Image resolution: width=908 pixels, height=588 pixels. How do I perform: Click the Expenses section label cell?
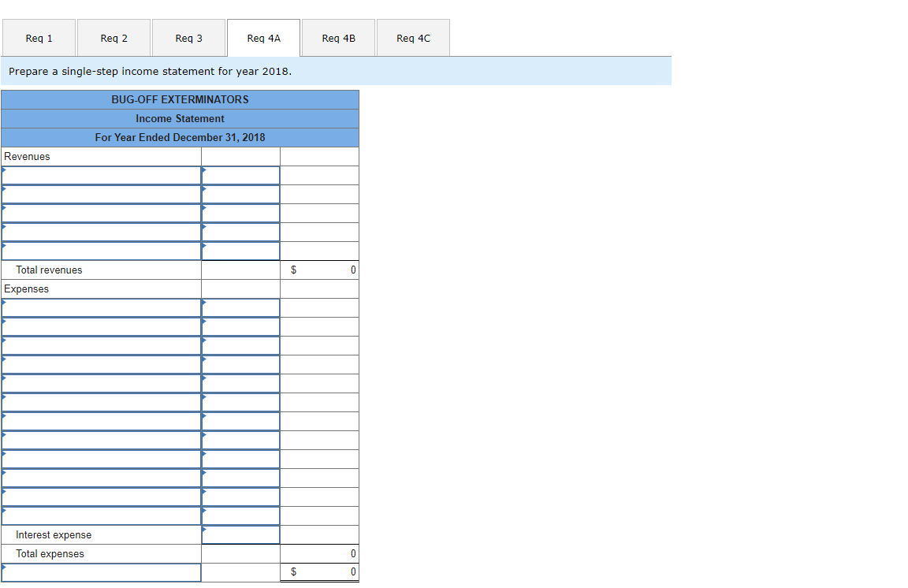pyautogui.click(x=101, y=288)
